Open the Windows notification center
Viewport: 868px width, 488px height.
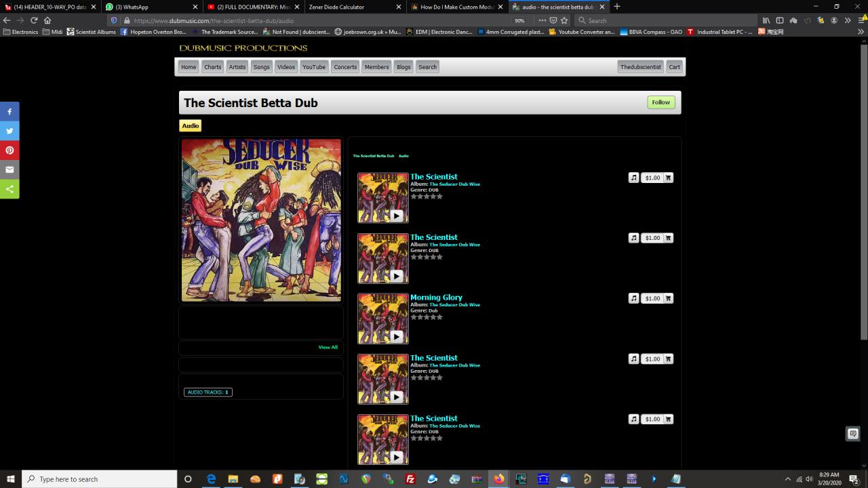854,479
